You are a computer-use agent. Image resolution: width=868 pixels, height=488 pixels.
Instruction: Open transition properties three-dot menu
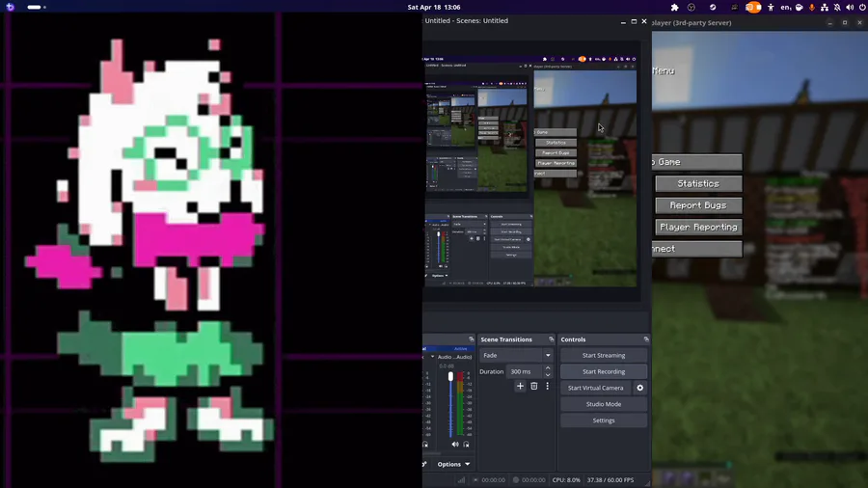[x=548, y=386]
